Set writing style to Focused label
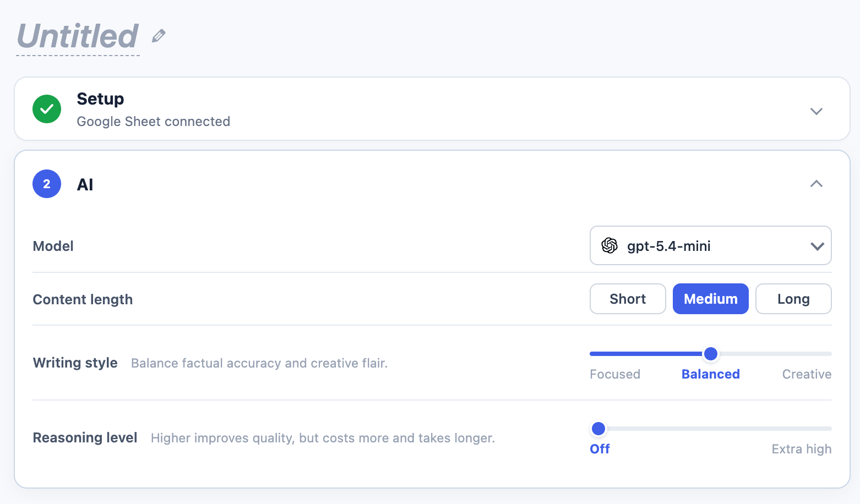This screenshot has height=504, width=860. tap(615, 374)
